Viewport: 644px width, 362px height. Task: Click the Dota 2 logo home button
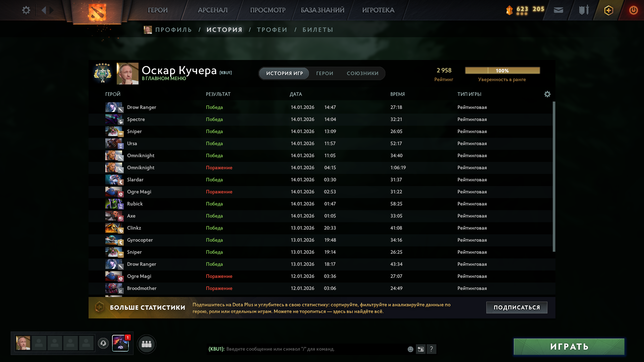(97, 12)
